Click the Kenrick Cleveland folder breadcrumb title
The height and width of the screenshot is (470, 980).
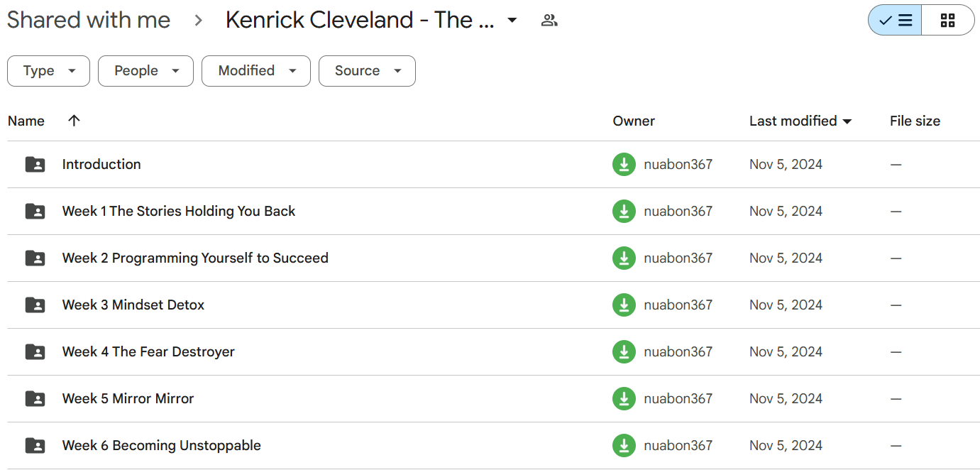click(360, 20)
